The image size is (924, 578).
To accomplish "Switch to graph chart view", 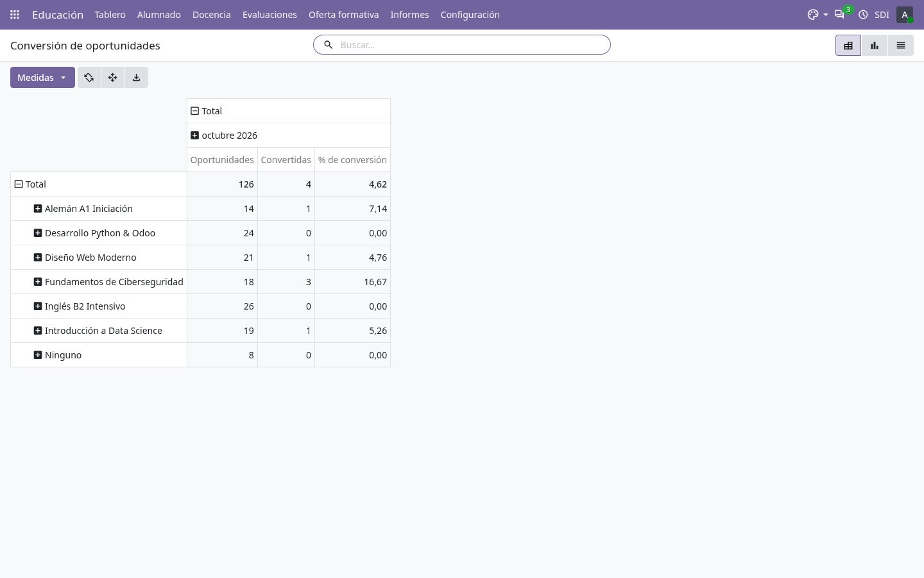I will point(875,46).
